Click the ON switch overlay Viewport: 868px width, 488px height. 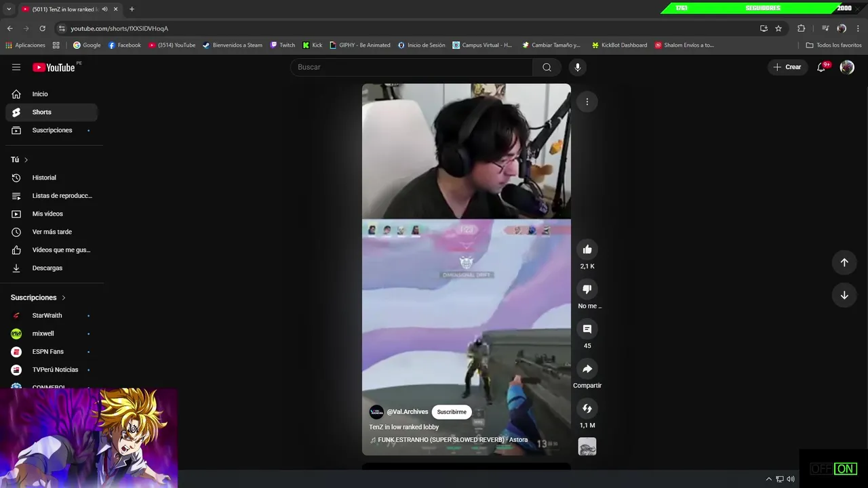(x=845, y=469)
